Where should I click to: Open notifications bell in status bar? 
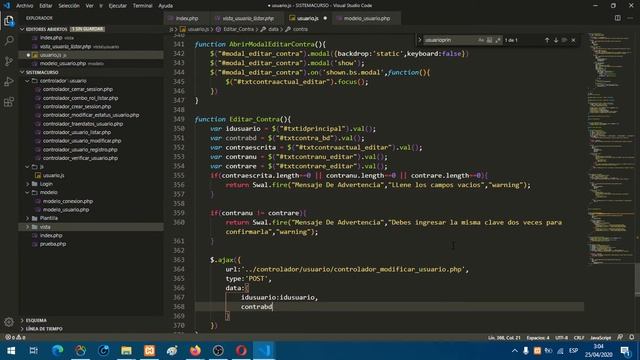tap(631, 338)
